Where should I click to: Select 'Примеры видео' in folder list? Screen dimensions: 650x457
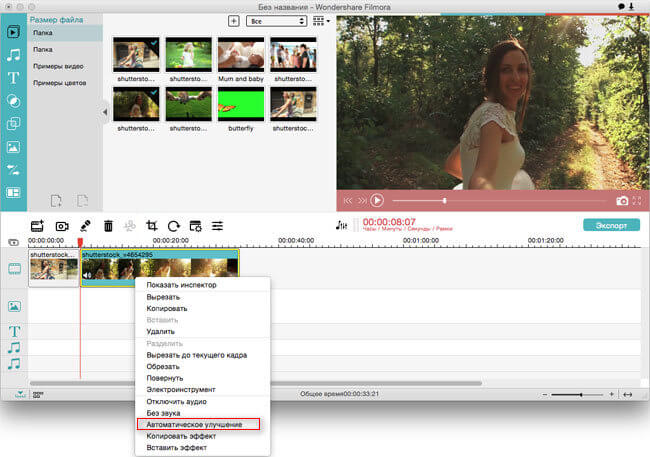coord(58,66)
